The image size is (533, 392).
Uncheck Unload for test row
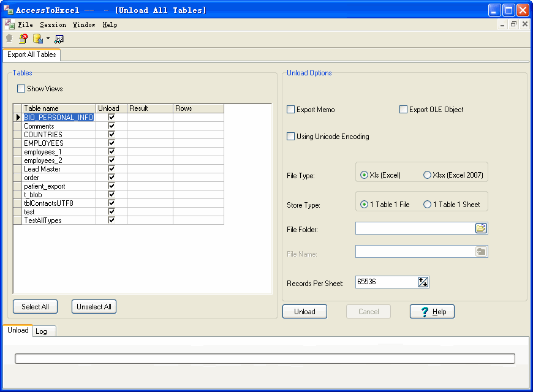(x=111, y=212)
